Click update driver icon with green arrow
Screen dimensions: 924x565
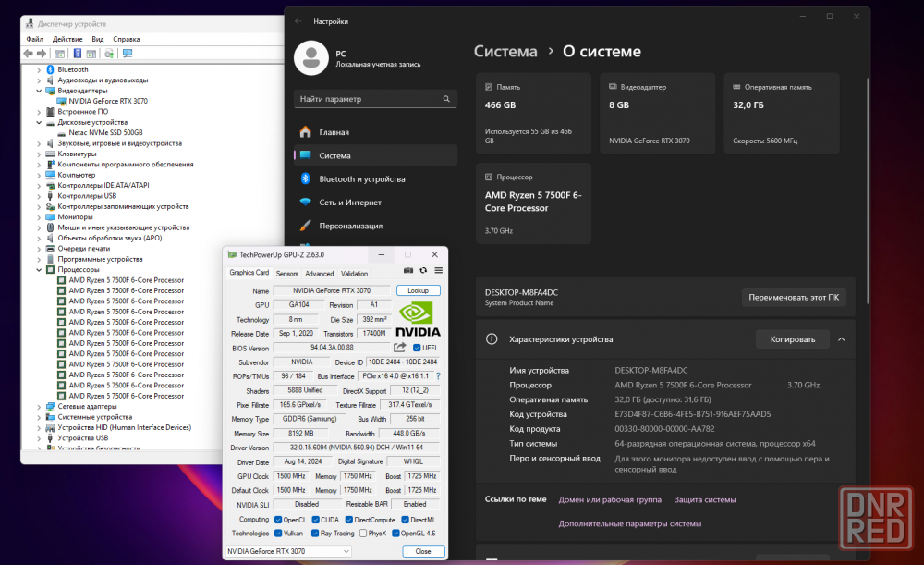coord(109,54)
